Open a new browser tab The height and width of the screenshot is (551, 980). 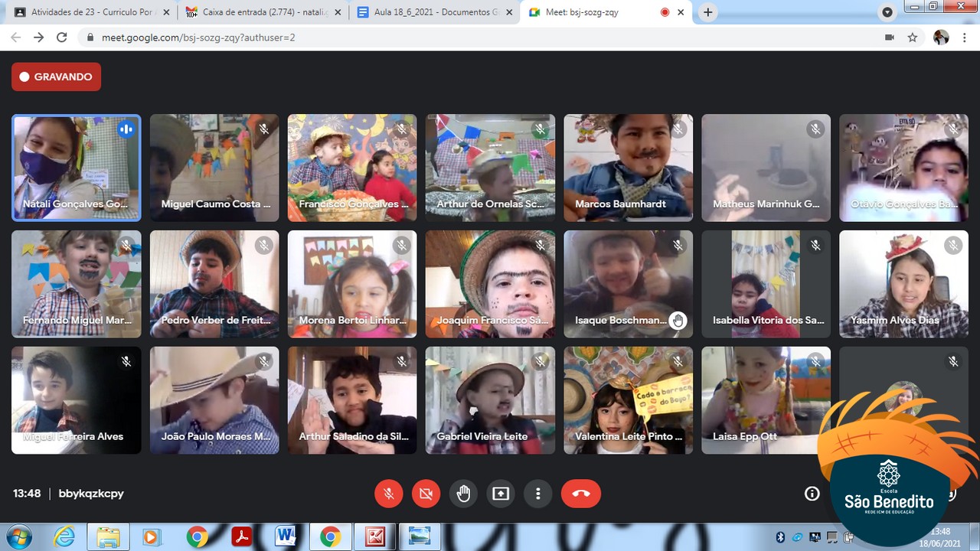[708, 12]
